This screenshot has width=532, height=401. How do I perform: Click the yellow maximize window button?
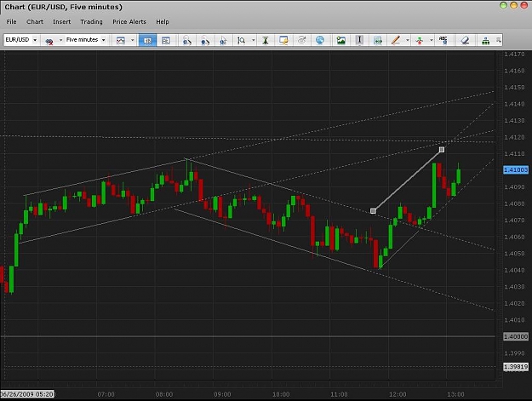[x=513, y=5]
